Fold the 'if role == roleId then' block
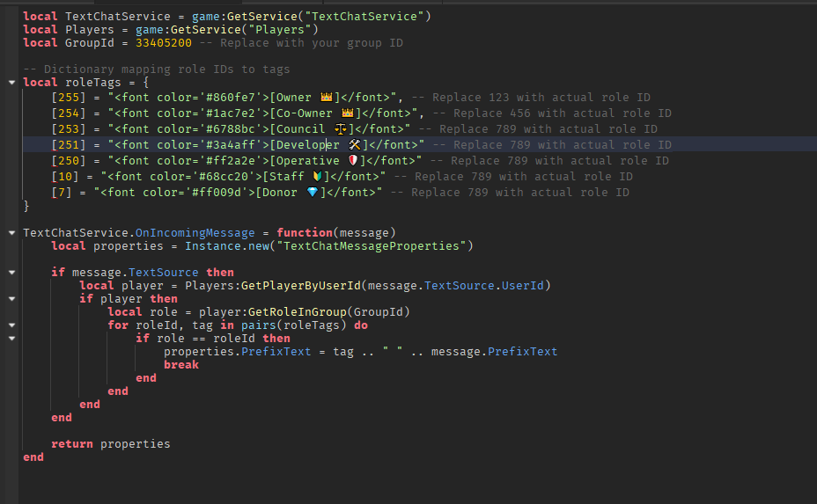817x504 pixels. (x=11, y=339)
